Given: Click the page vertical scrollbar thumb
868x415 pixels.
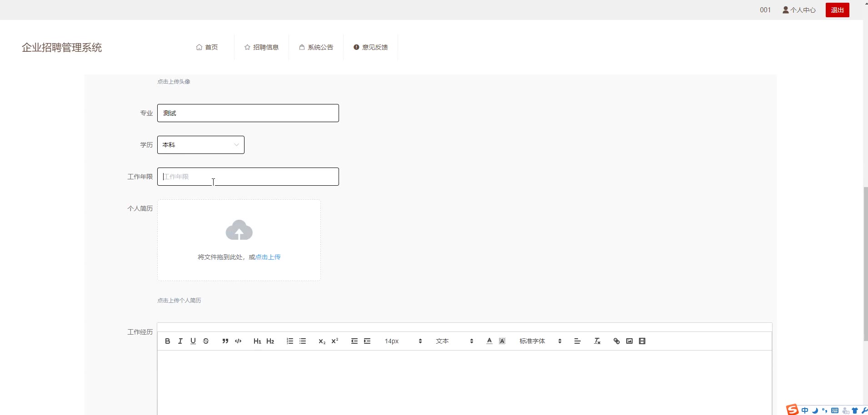Looking at the screenshot, I should pos(865,263).
